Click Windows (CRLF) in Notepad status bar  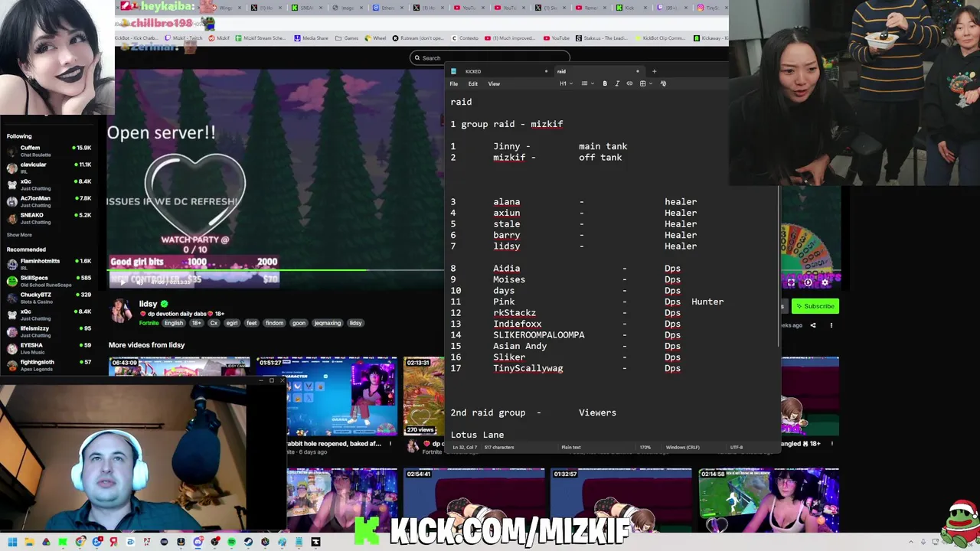[682, 447]
